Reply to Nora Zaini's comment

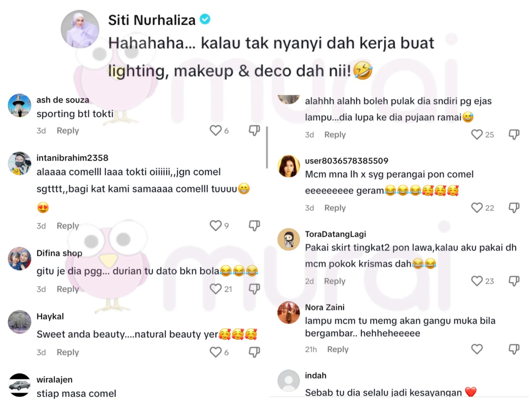click(338, 349)
